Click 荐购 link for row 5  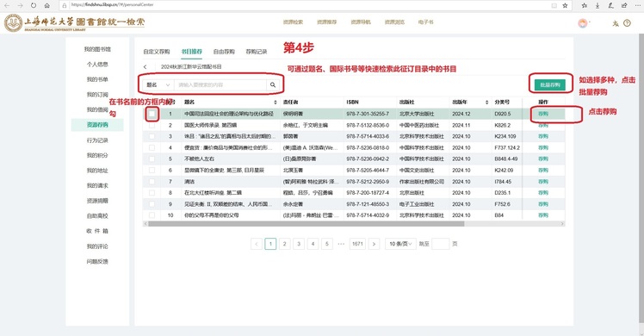[x=543, y=159]
